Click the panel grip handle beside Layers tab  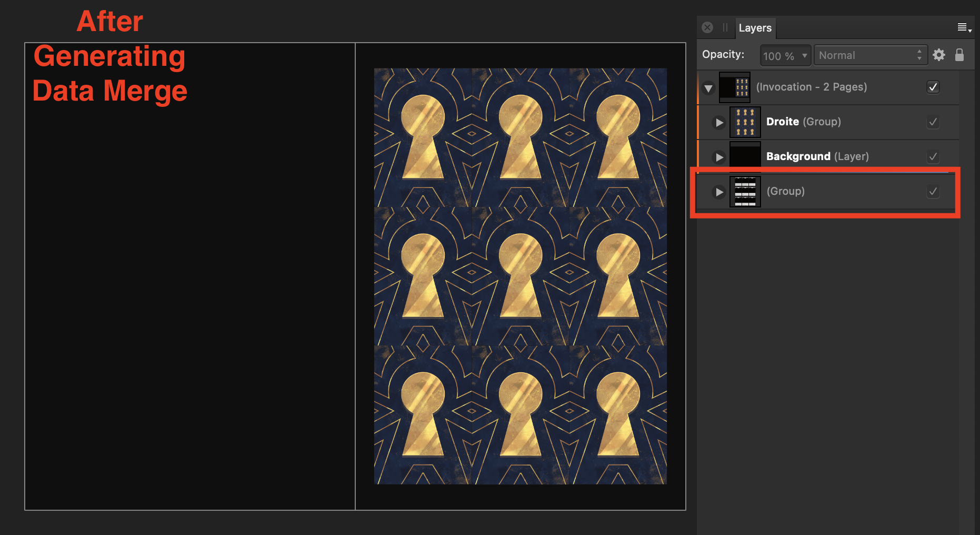[725, 27]
